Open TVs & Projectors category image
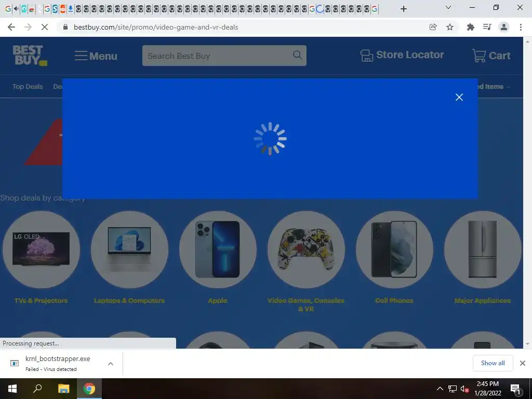The image size is (532, 399). click(42, 249)
